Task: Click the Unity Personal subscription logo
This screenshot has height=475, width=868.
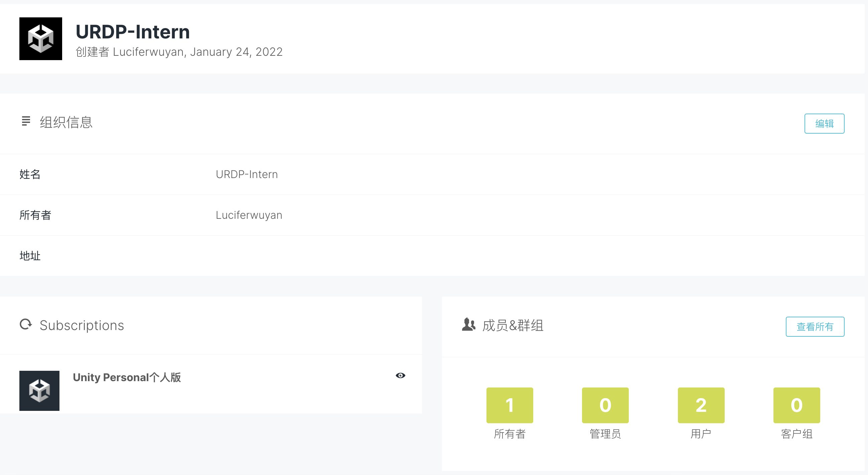Action: [39, 390]
